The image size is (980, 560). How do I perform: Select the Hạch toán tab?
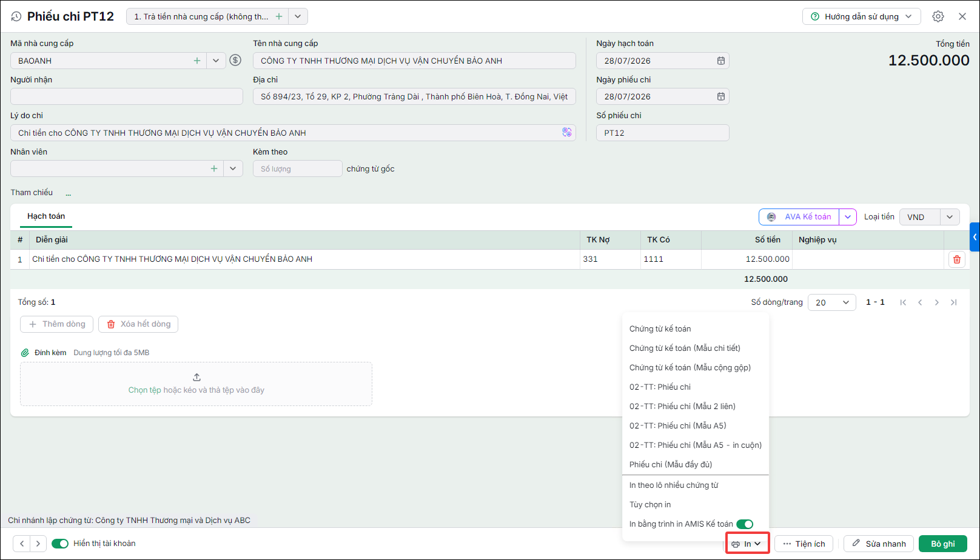click(x=46, y=216)
